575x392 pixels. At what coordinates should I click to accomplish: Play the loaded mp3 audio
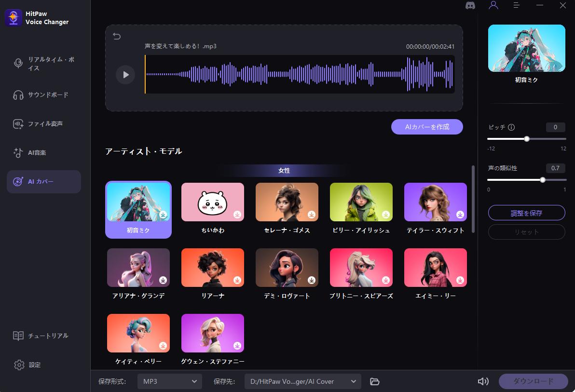click(125, 75)
